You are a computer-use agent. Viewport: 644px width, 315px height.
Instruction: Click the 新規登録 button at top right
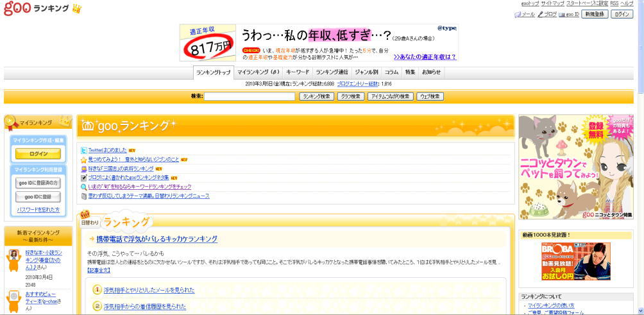595,14
